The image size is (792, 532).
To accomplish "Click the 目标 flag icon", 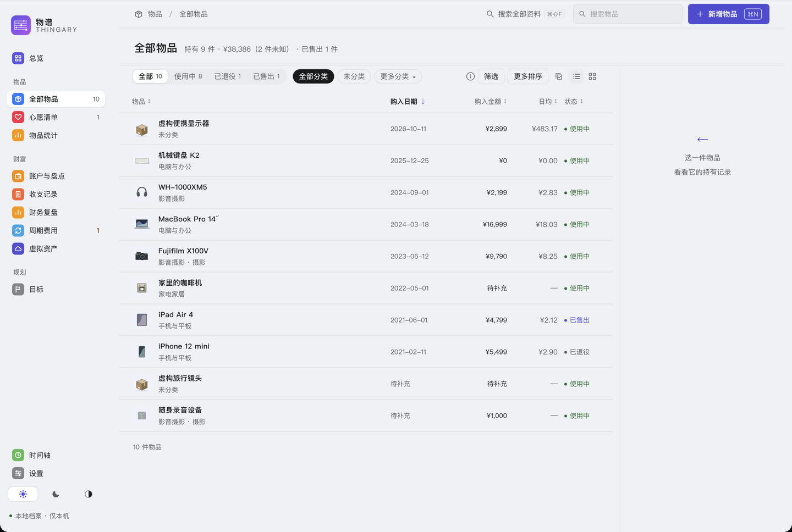I will pos(18,289).
